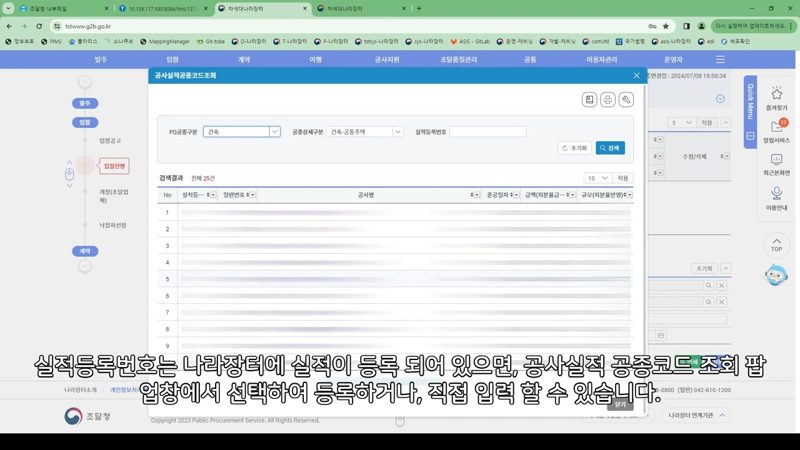Click the blue 검색 search button

click(x=610, y=148)
